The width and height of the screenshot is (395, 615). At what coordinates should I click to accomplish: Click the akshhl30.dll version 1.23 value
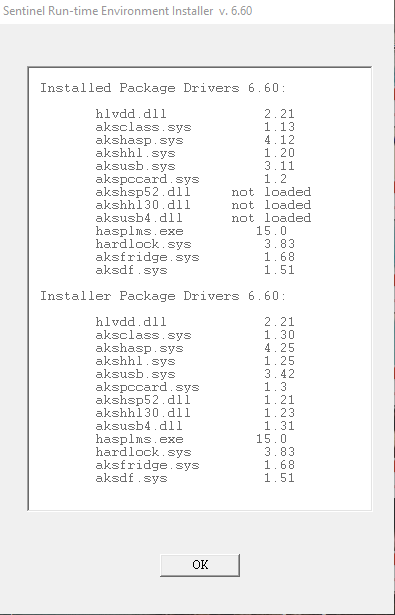click(279, 413)
